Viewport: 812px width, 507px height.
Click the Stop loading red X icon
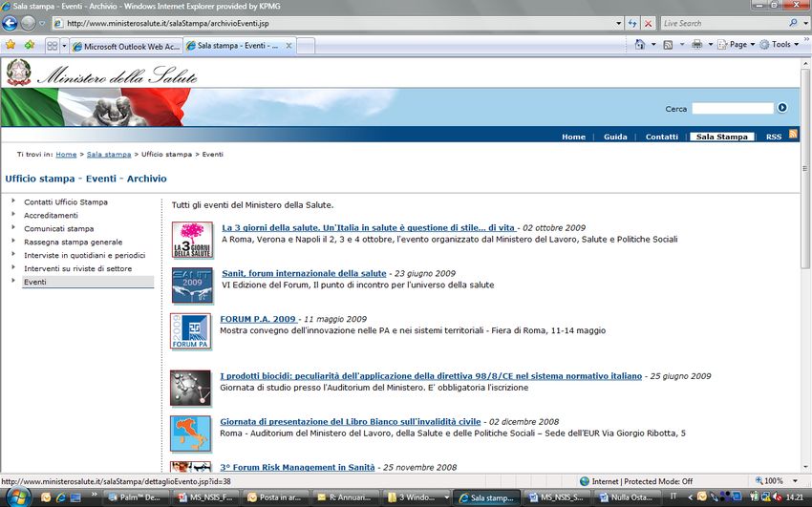pos(649,23)
